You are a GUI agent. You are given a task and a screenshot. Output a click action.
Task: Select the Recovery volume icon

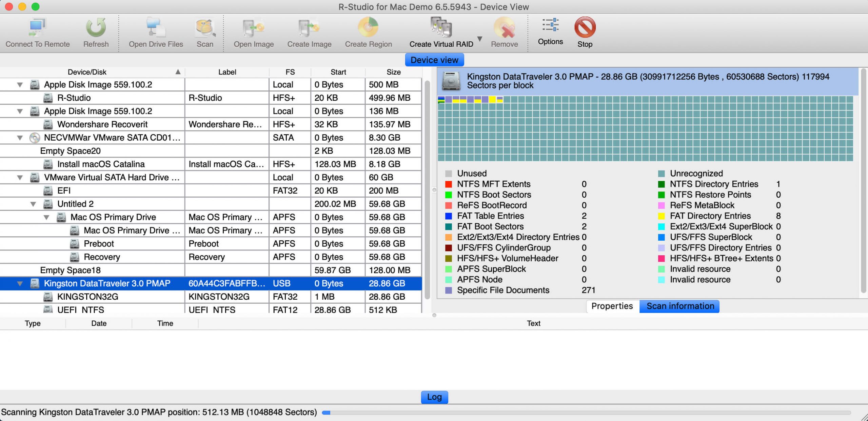point(75,257)
